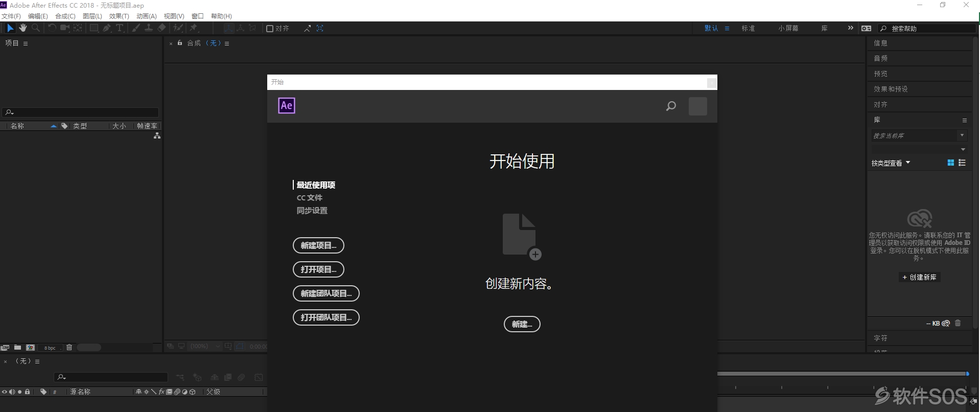Image resolution: width=980 pixels, height=412 pixels.
Task: Select the 同步设置 link in Start dialog
Action: tap(312, 211)
